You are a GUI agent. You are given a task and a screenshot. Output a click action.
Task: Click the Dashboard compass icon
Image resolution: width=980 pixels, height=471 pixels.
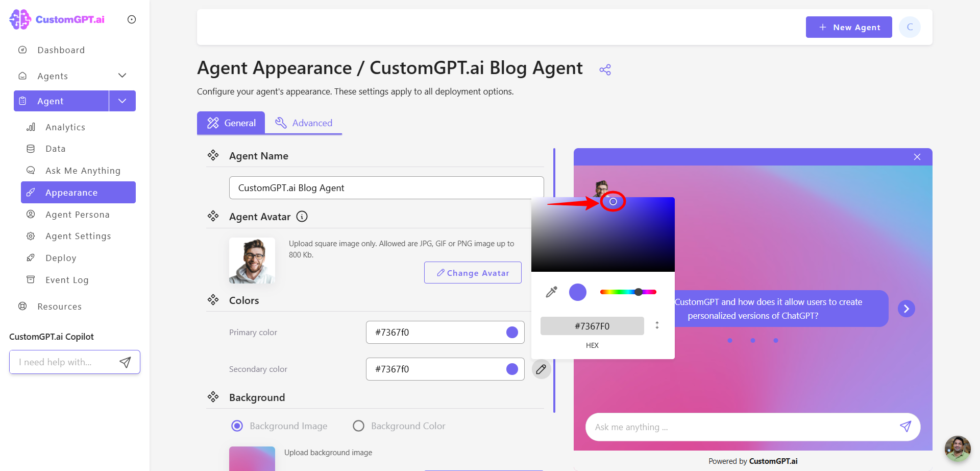22,50
